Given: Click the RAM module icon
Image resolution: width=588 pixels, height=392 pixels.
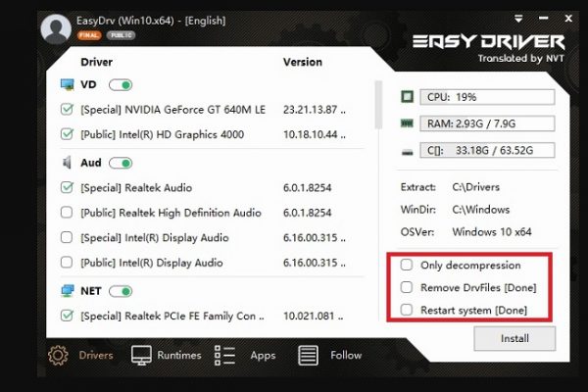Looking at the screenshot, I should coord(407,123).
